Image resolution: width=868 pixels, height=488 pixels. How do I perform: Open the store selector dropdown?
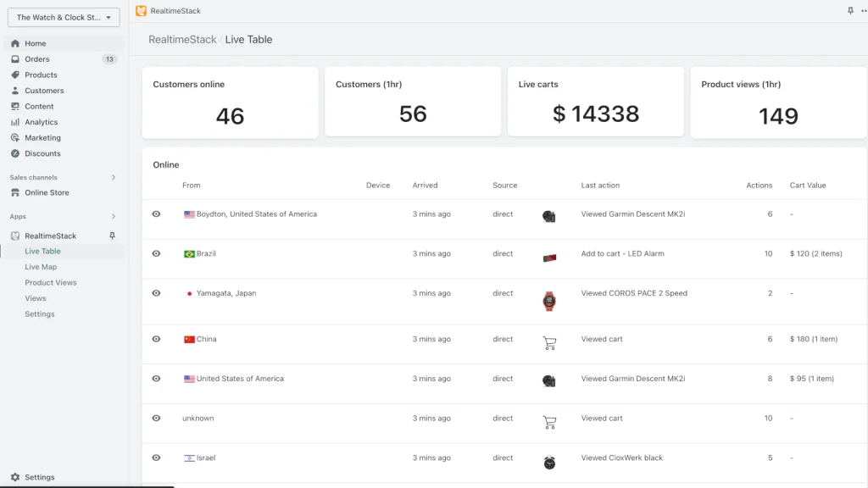(64, 17)
